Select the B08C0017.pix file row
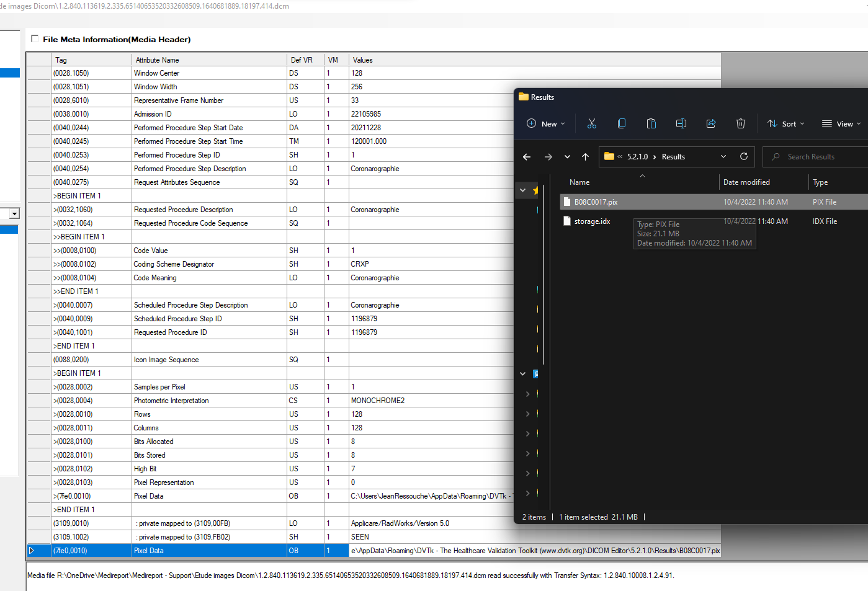Screen dimensions: 868x591 pyautogui.click(x=714, y=202)
